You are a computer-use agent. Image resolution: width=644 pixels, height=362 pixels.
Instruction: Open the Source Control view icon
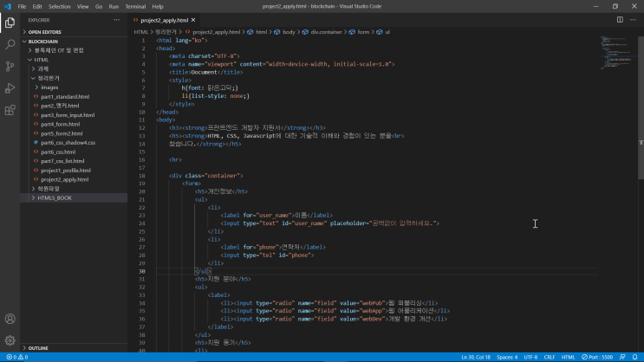tap(10, 66)
